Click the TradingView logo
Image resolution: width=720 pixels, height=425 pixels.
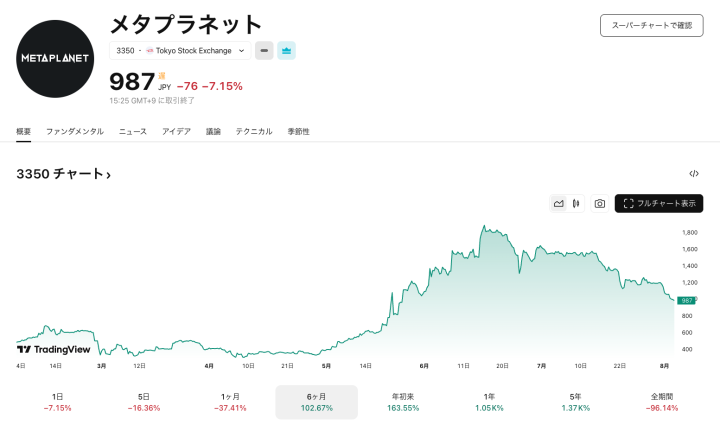53,349
